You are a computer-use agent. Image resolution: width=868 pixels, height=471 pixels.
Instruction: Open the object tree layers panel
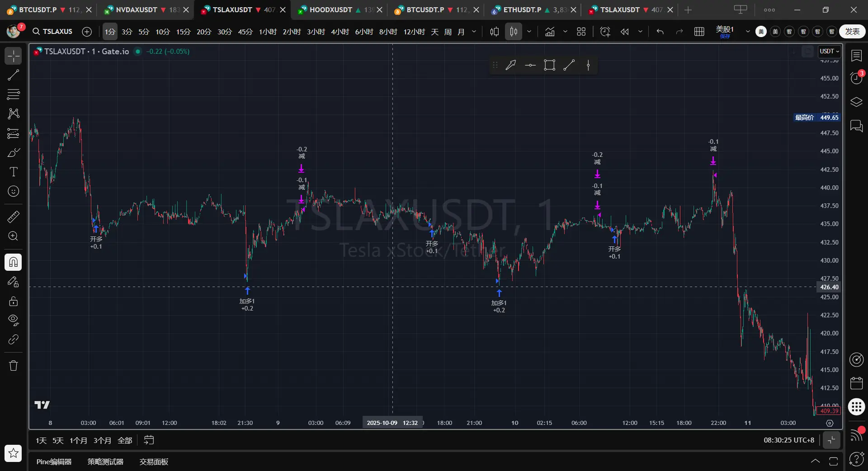(856, 102)
